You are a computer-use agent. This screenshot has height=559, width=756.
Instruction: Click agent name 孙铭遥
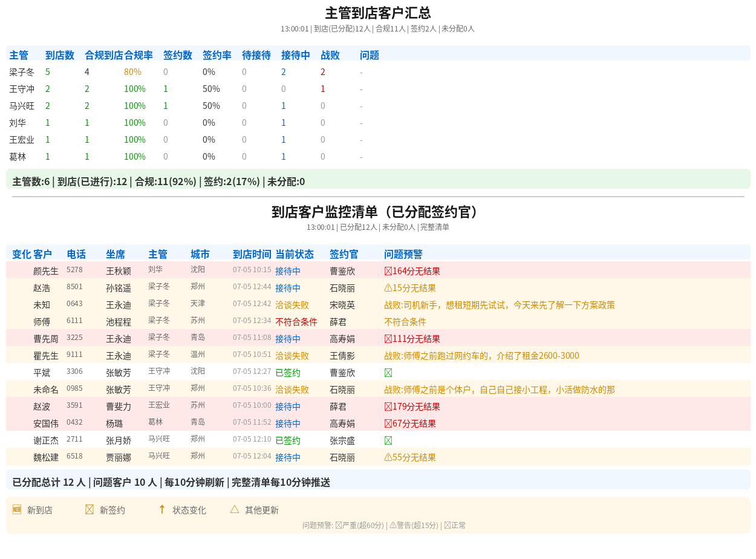click(x=119, y=288)
